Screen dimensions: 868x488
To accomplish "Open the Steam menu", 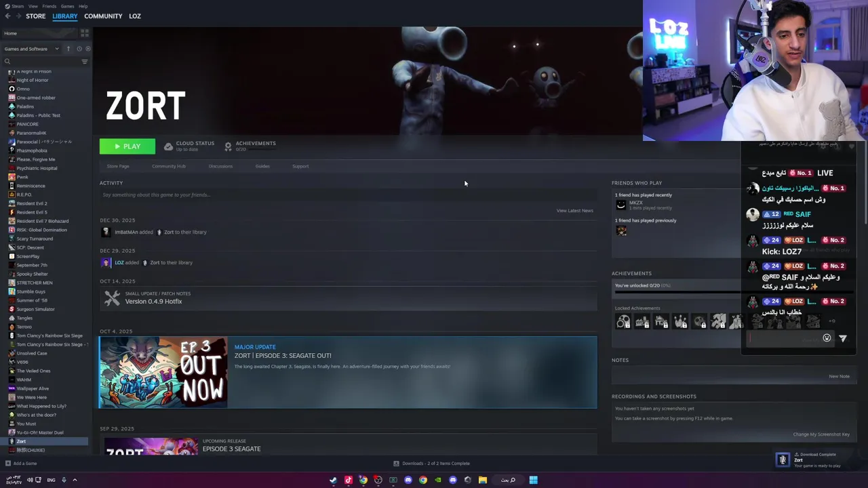I will point(18,6).
